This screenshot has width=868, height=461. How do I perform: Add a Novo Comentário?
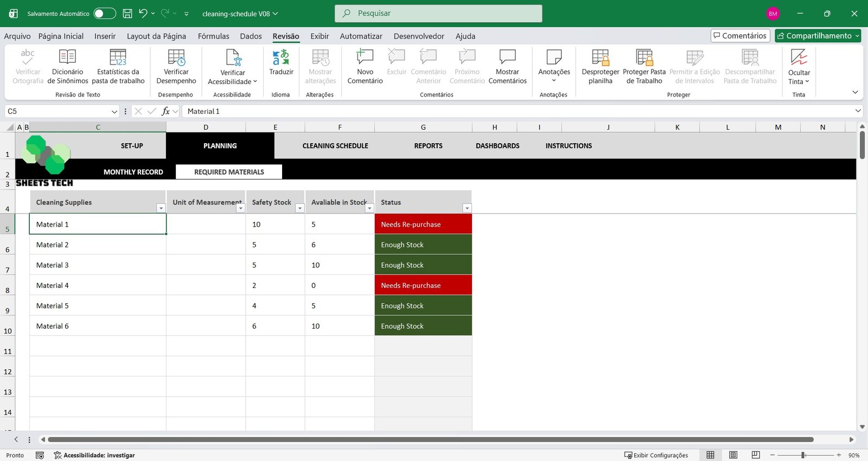(x=365, y=57)
